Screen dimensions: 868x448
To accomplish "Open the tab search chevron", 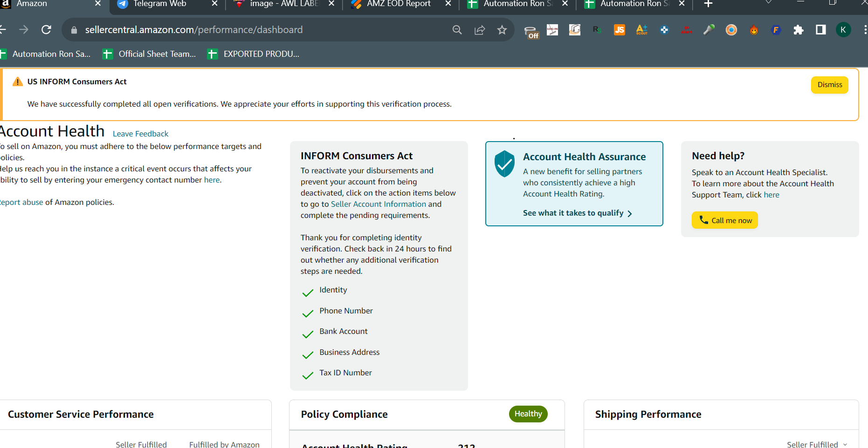I will click(x=769, y=2).
